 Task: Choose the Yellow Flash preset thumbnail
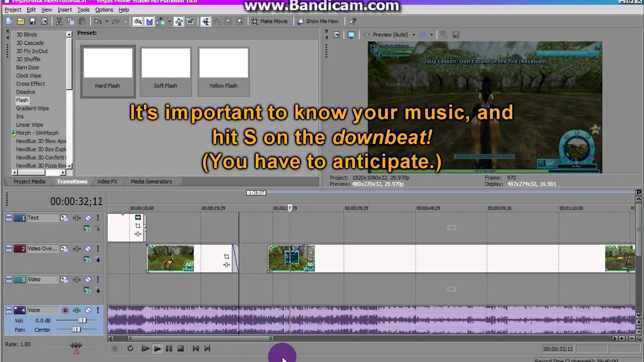tap(223, 71)
